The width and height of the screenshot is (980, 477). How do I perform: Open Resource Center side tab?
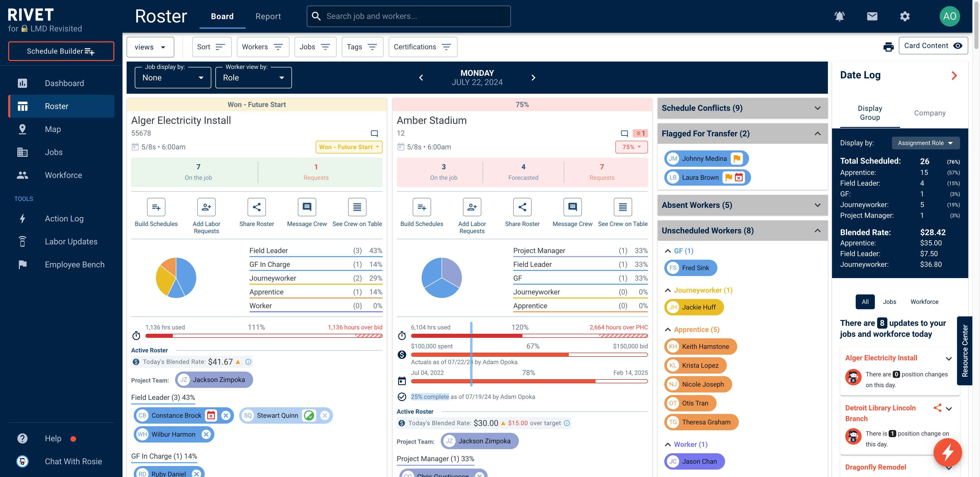pyautogui.click(x=964, y=351)
